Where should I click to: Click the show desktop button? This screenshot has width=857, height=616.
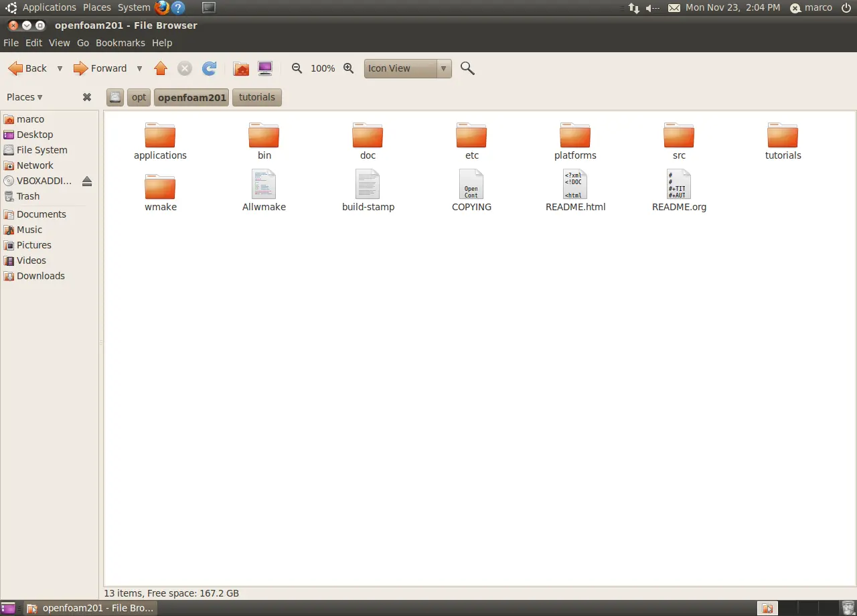pos(7,608)
